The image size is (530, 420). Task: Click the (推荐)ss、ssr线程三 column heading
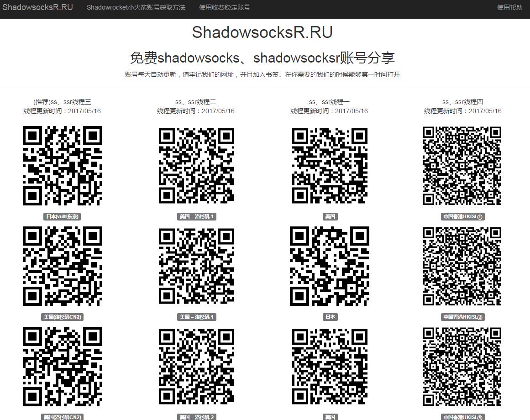pyautogui.click(x=62, y=102)
